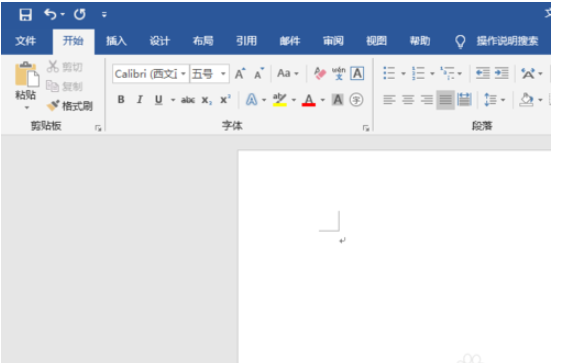Click the Redo/Repeat icon
The width and height of the screenshot is (575, 363).
(x=80, y=15)
